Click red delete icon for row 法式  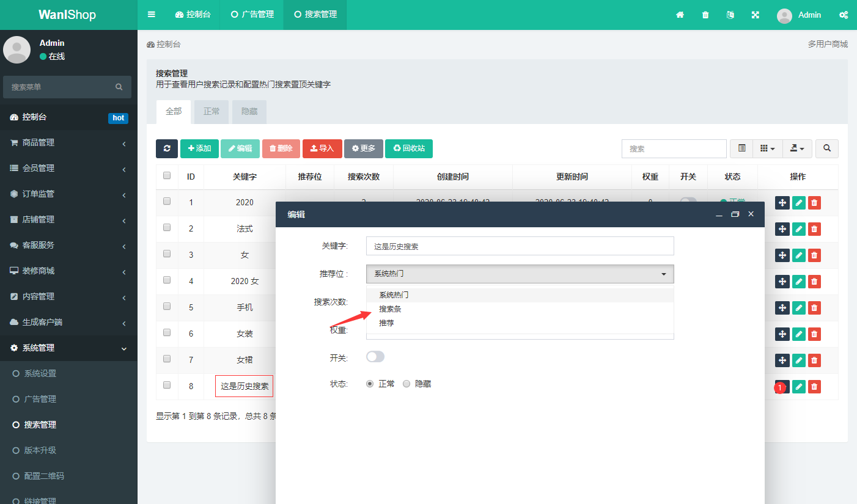tap(814, 229)
